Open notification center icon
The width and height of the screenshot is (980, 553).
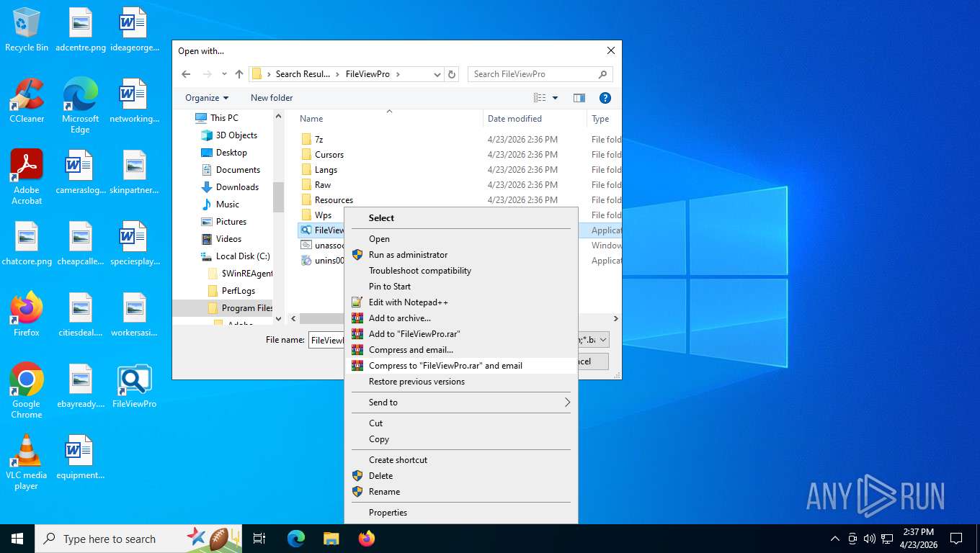point(956,539)
